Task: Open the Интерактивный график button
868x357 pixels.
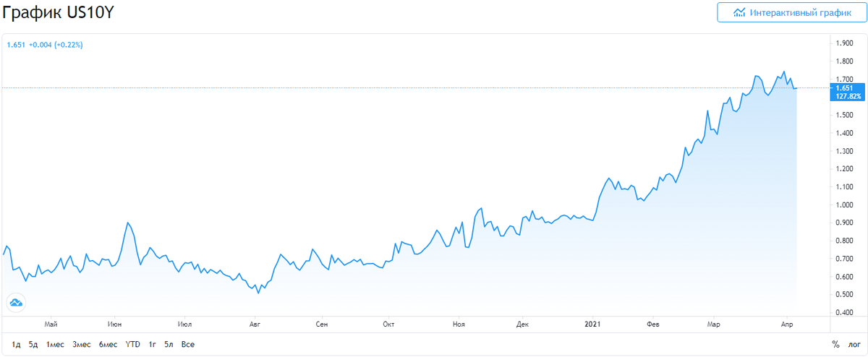Action: 791,12
